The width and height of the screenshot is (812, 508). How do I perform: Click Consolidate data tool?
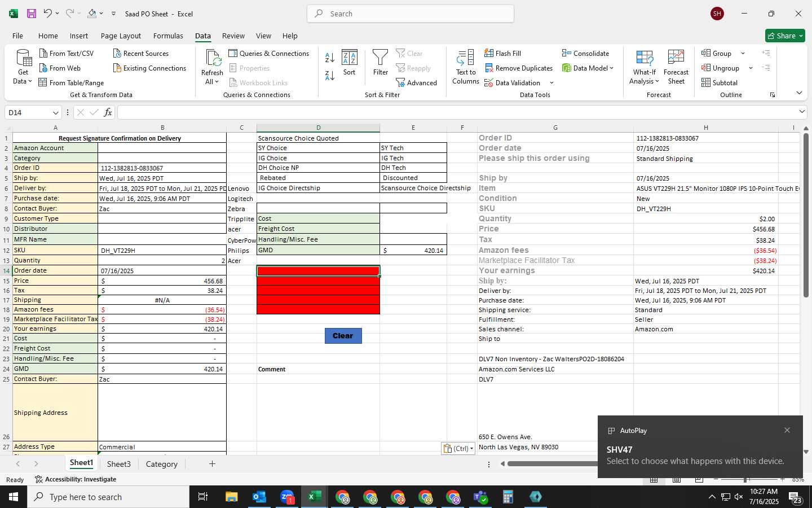[586, 54]
